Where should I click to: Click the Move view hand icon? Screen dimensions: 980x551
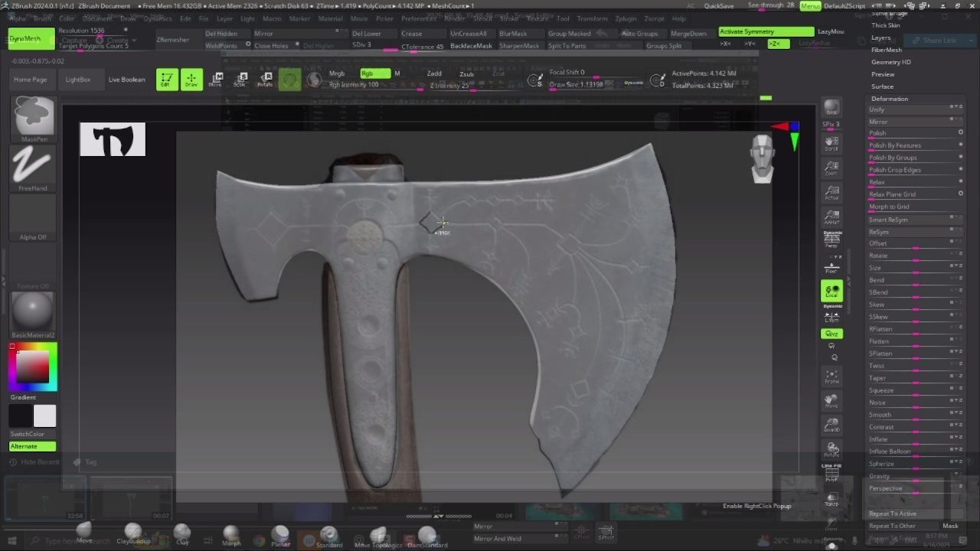point(831,401)
